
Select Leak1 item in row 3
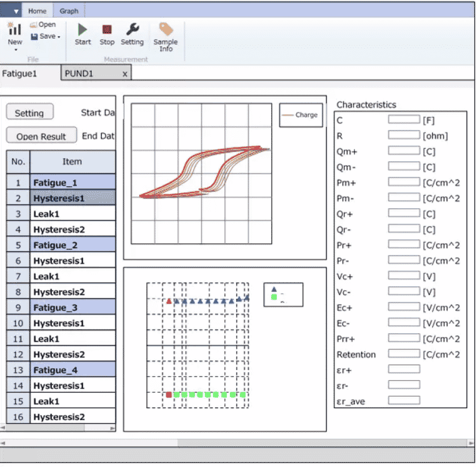72,214
